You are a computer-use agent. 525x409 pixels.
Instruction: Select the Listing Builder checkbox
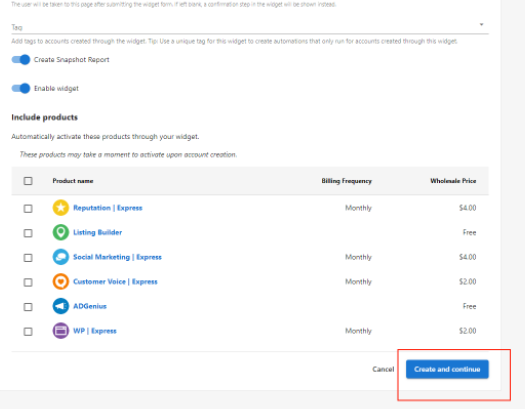tap(28, 233)
